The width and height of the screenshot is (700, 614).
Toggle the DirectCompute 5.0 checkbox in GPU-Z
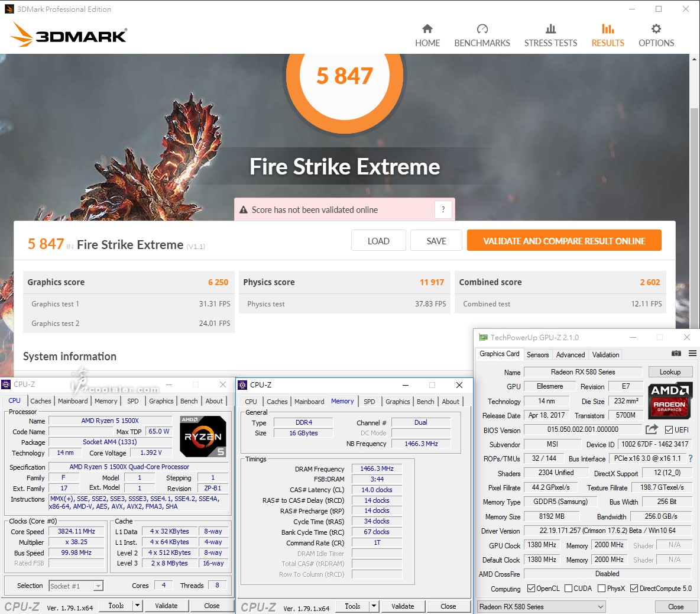click(x=634, y=588)
